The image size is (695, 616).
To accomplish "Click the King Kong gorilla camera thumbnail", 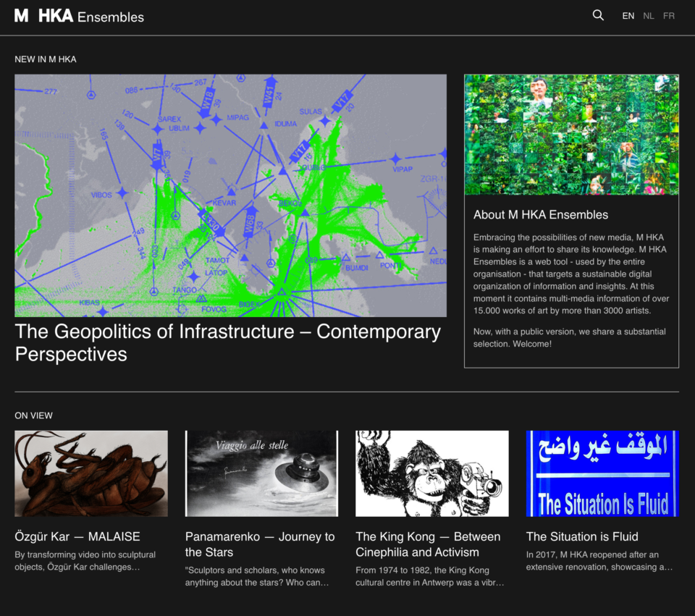I will [431, 473].
